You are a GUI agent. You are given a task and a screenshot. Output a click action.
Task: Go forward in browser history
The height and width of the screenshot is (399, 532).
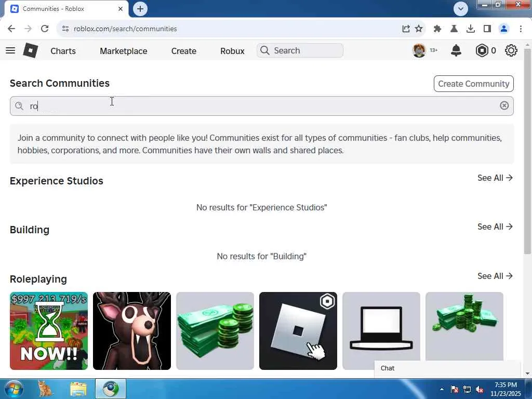click(28, 29)
